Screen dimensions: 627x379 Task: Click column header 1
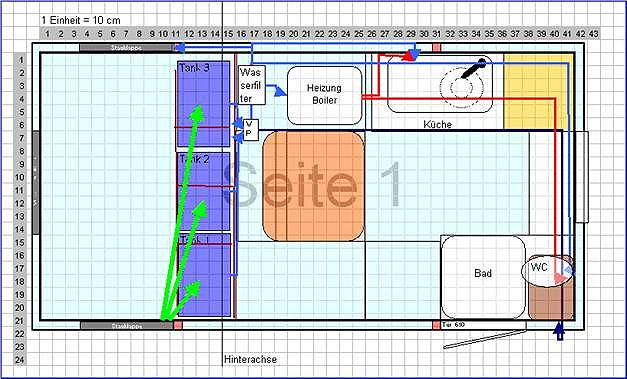click(47, 34)
